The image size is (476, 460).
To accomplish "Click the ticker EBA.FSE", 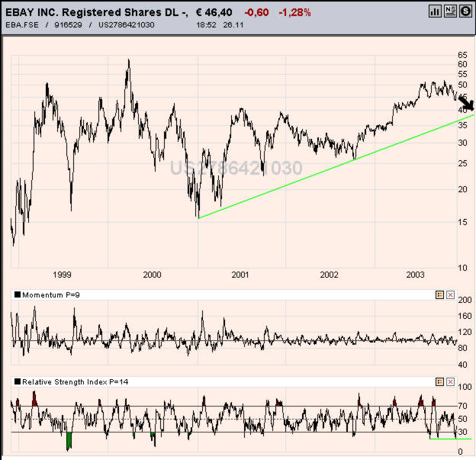I will [22, 25].
